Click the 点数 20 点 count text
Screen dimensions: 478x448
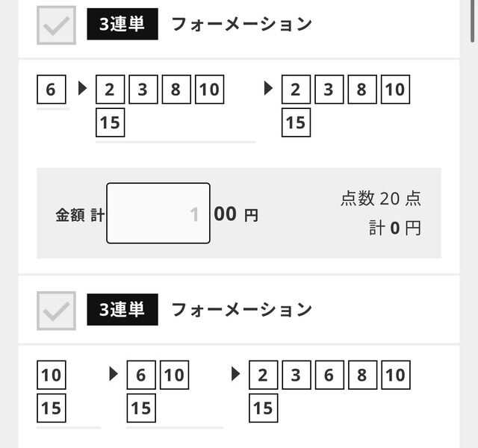381,199
